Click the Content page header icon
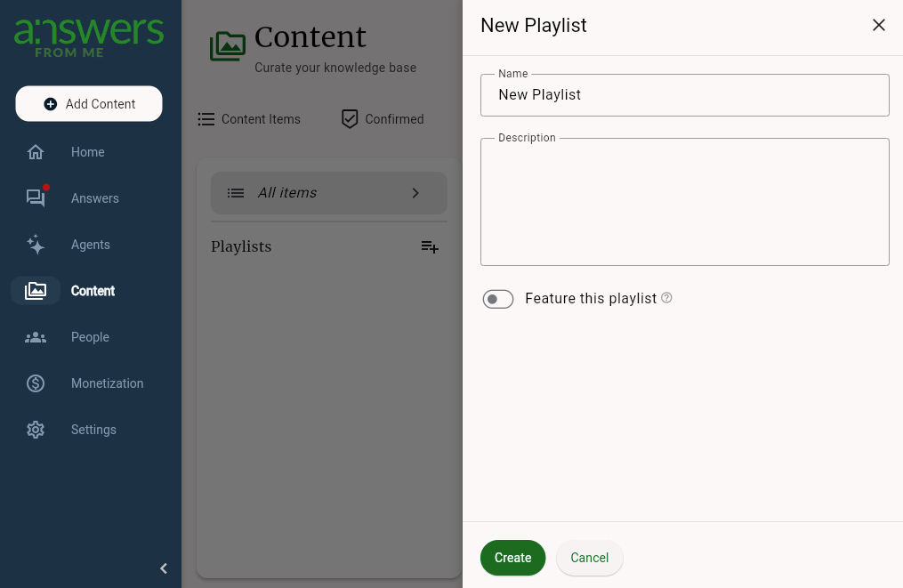903x588 pixels. (x=228, y=46)
